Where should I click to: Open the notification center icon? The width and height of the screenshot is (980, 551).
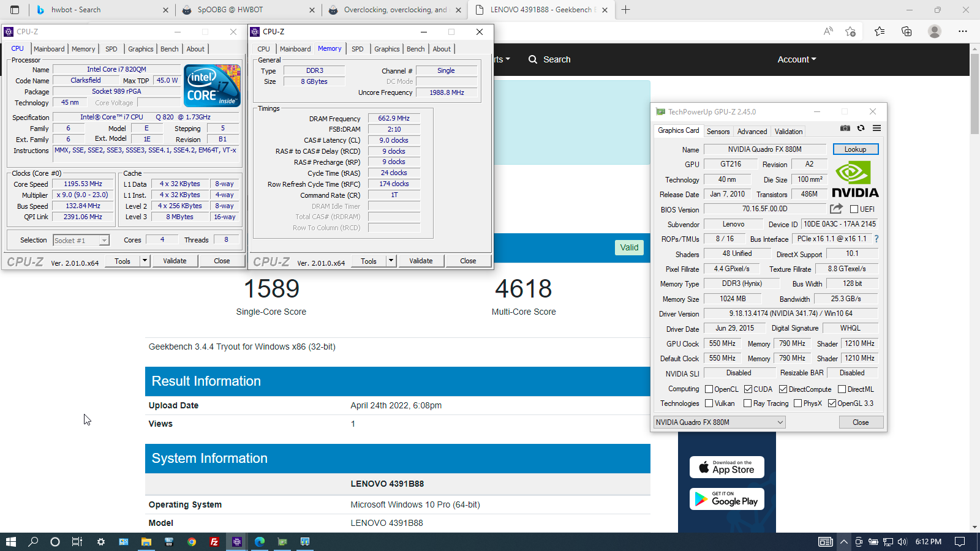point(960,542)
